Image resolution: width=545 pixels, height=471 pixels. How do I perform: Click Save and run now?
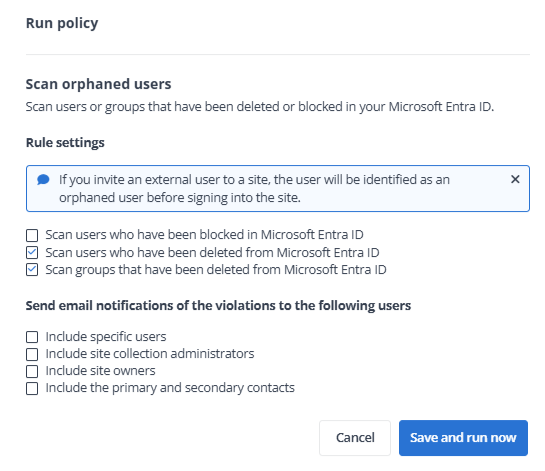click(463, 438)
